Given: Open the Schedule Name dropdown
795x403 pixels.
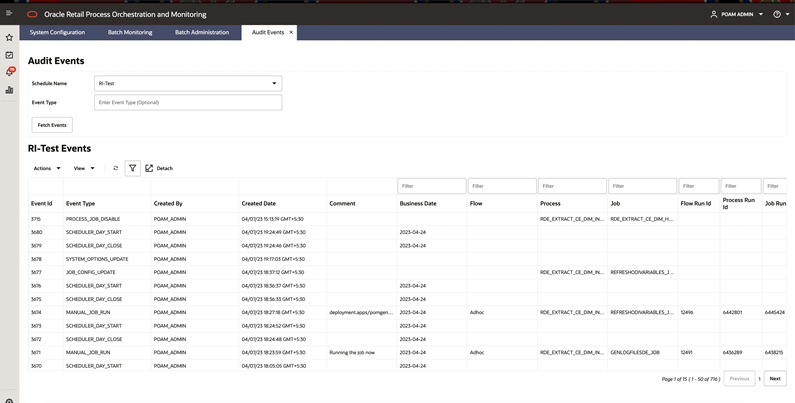Looking at the screenshot, I should click(x=188, y=83).
